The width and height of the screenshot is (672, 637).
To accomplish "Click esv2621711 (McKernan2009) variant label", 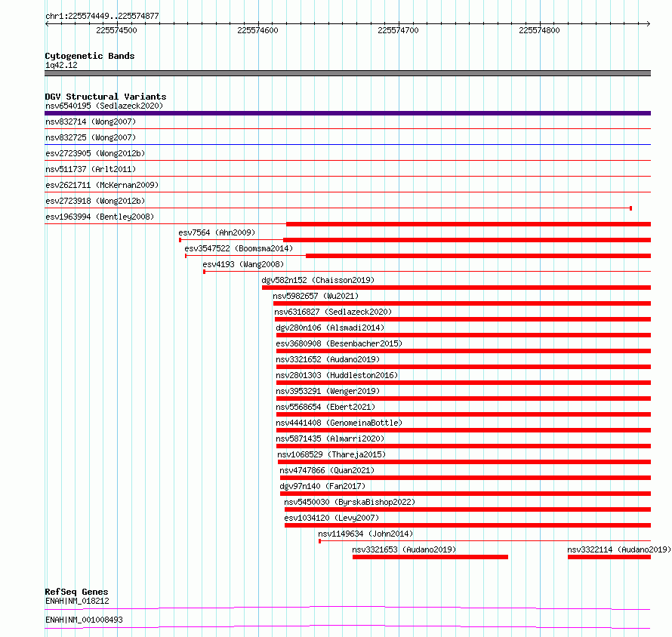I will coord(102,185).
